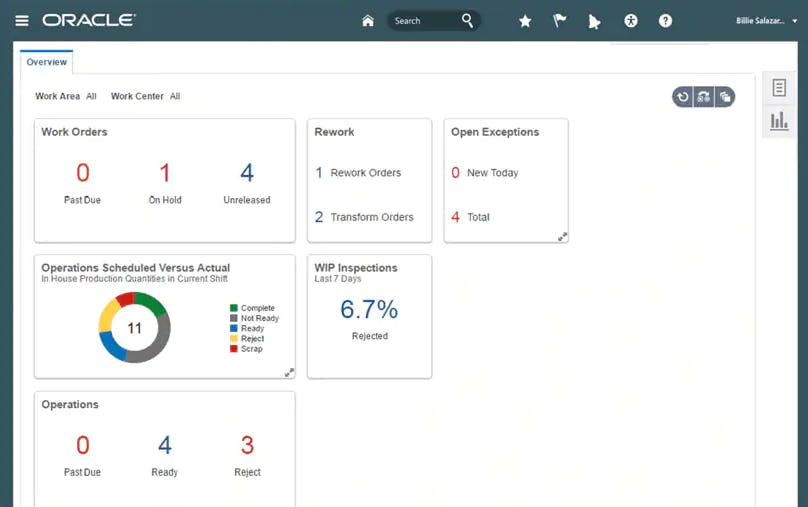Go to the Home page icon

[368, 21]
